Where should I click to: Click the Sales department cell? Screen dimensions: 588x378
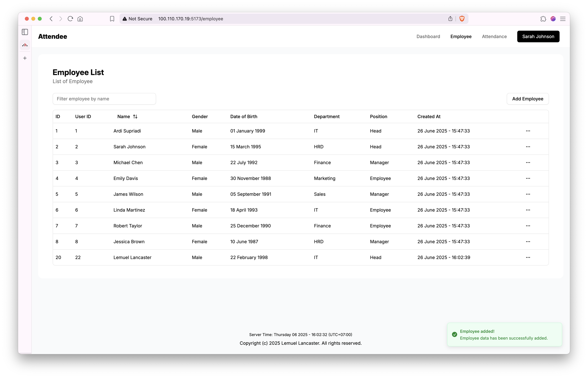[320, 194]
